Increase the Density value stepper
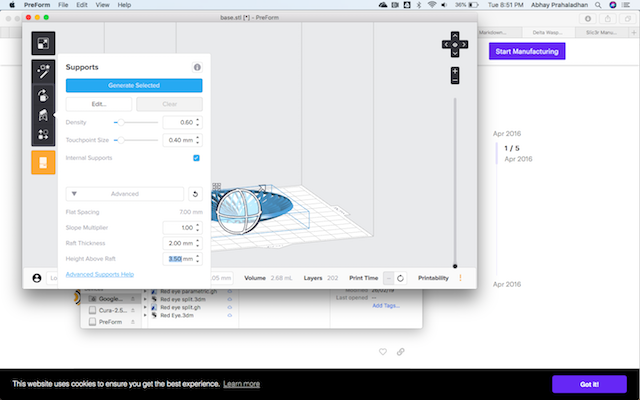The width and height of the screenshot is (640, 400). point(198,120)
